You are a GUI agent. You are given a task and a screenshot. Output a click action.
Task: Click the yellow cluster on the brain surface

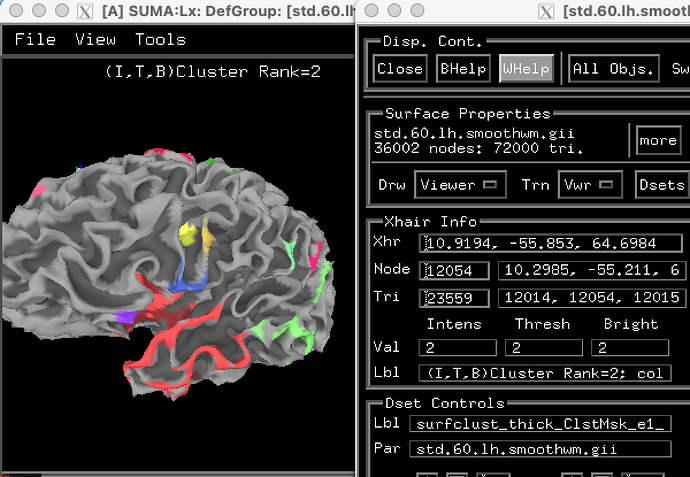(x=188, y=234)
